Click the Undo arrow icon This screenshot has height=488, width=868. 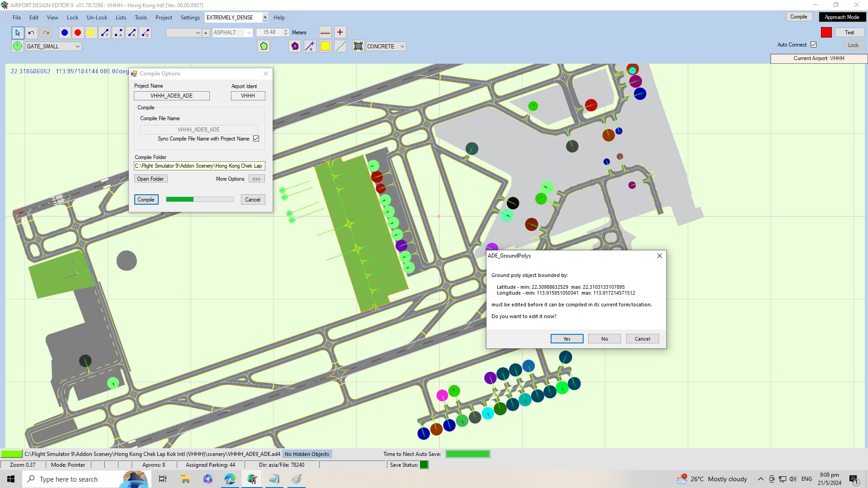click(x=31, y=33)
